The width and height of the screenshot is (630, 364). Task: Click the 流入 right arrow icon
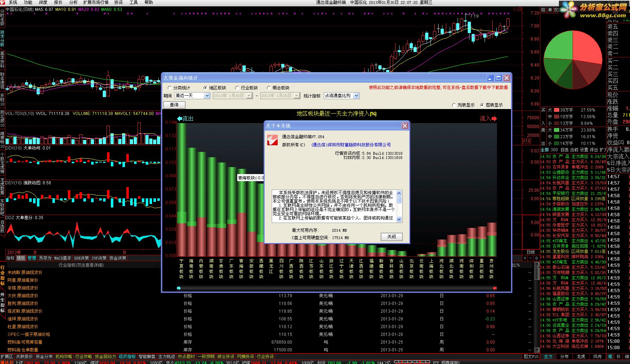click(494, 119)
